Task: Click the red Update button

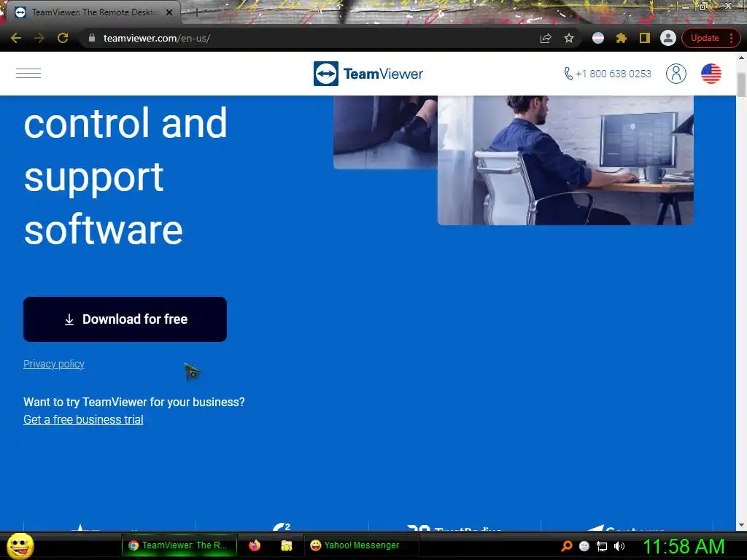Action: point(705,38)
